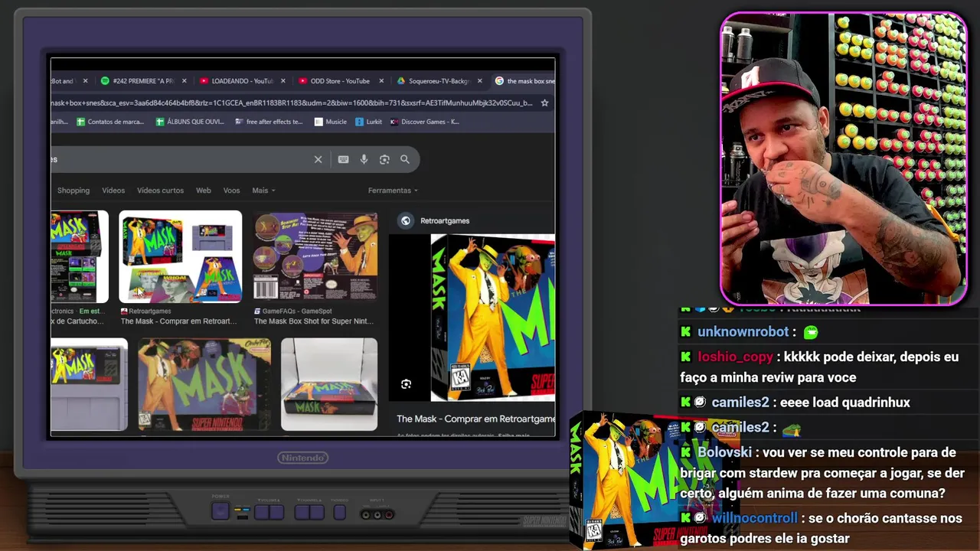Open the gray SNES Mask cartridge thumbnail
980x551 pixels.
(x=89, y=384)
